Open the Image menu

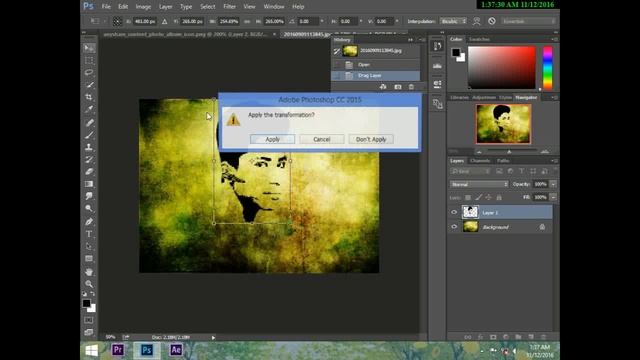143,7
